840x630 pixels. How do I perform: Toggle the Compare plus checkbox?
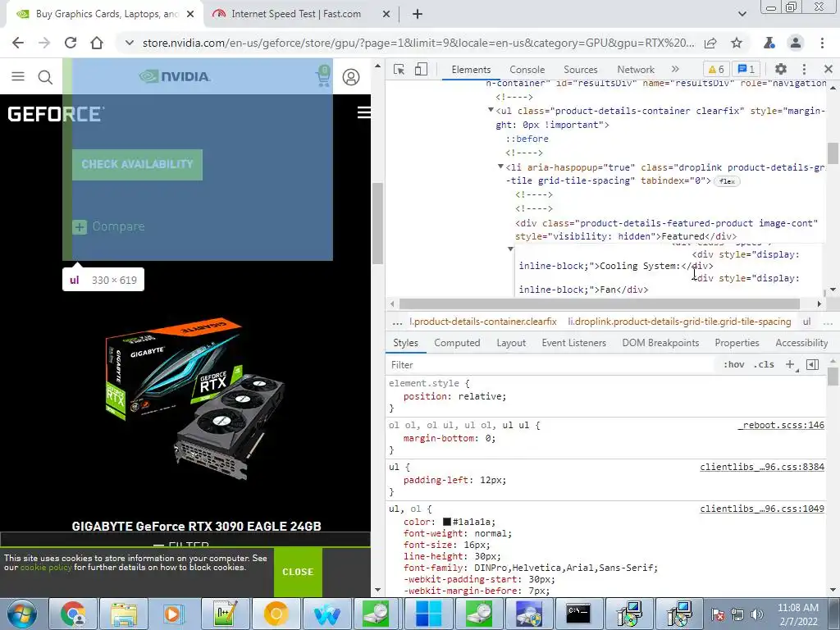tap(80, 226)
